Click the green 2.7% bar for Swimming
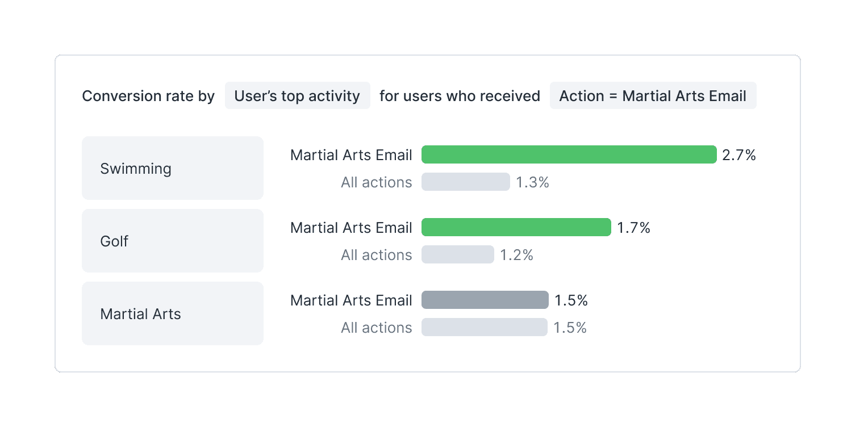 click(x=569, y=154)
